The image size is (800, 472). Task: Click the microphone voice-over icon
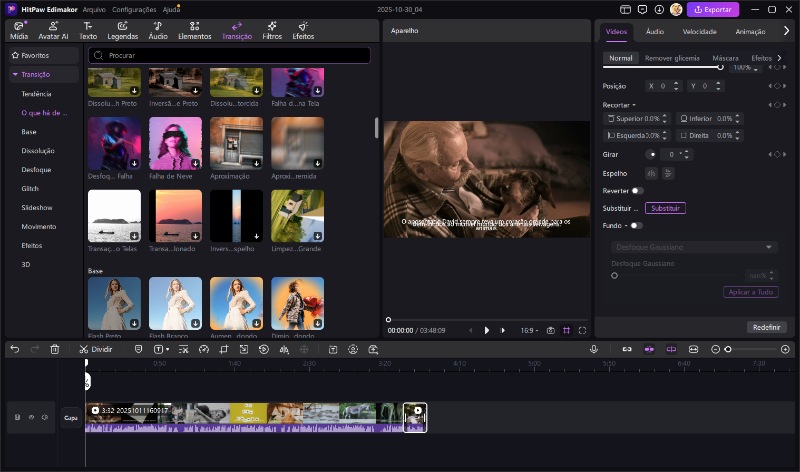[594, 349]
